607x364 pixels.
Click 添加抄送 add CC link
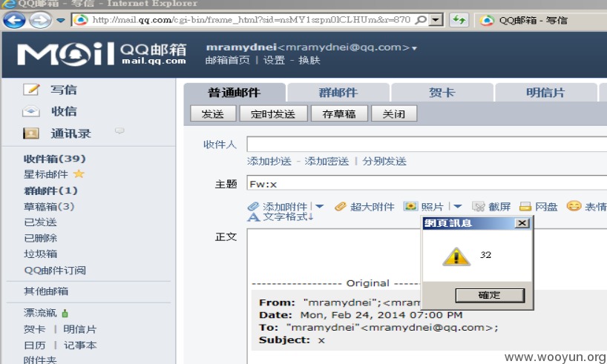coord(269,162)
